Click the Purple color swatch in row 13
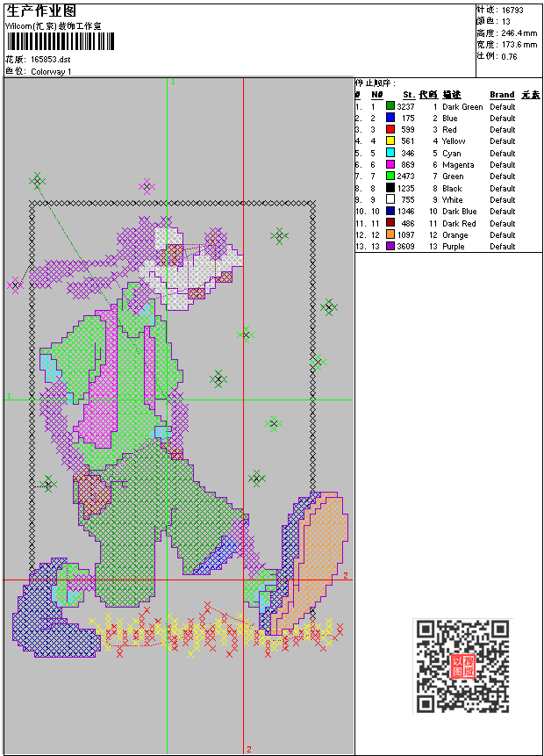The height and width of the screenshot is (756, 544). pos(390,247)
